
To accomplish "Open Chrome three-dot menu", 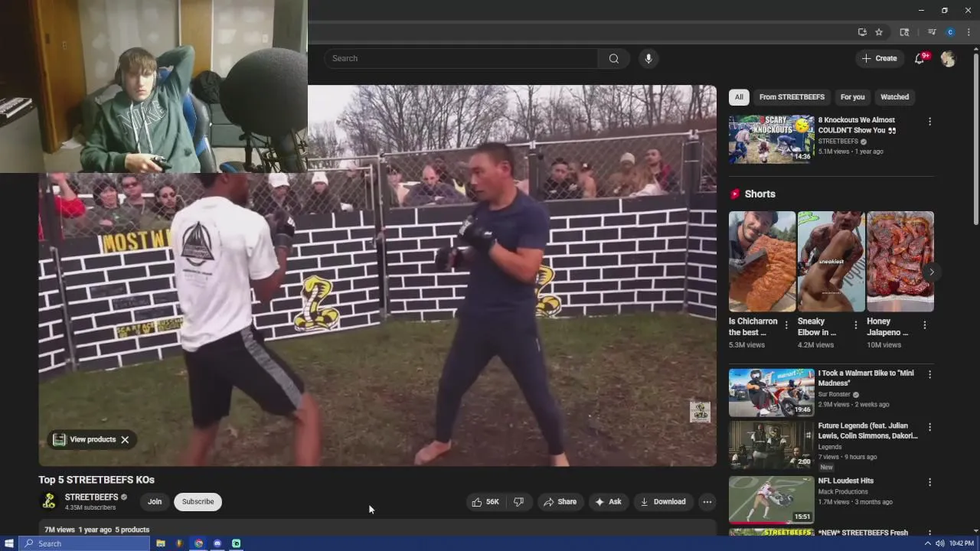I will point(969,32).
